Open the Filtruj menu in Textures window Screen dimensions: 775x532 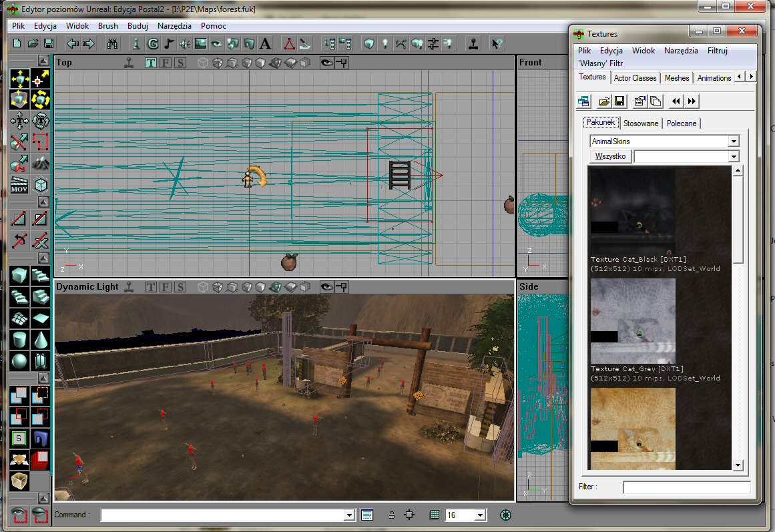click(717, 51)
